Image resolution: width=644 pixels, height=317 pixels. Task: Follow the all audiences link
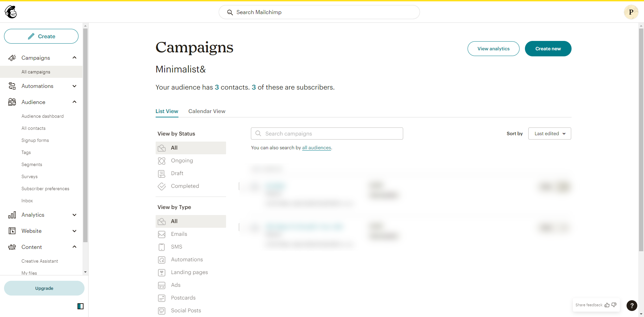click(x=316, y=148)
